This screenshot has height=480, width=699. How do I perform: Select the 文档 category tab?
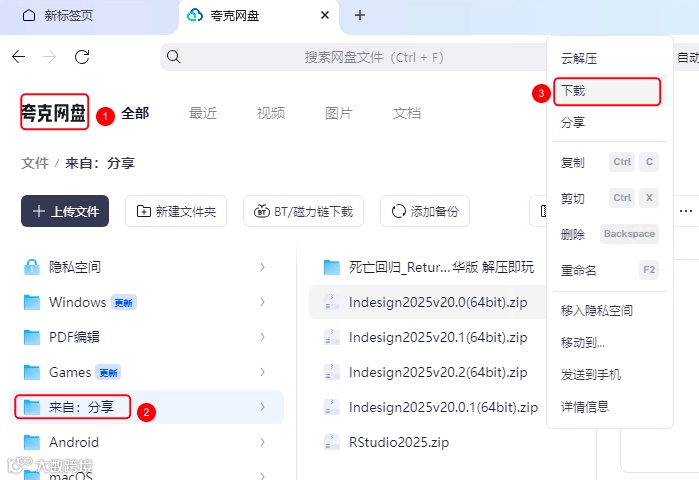407,113
